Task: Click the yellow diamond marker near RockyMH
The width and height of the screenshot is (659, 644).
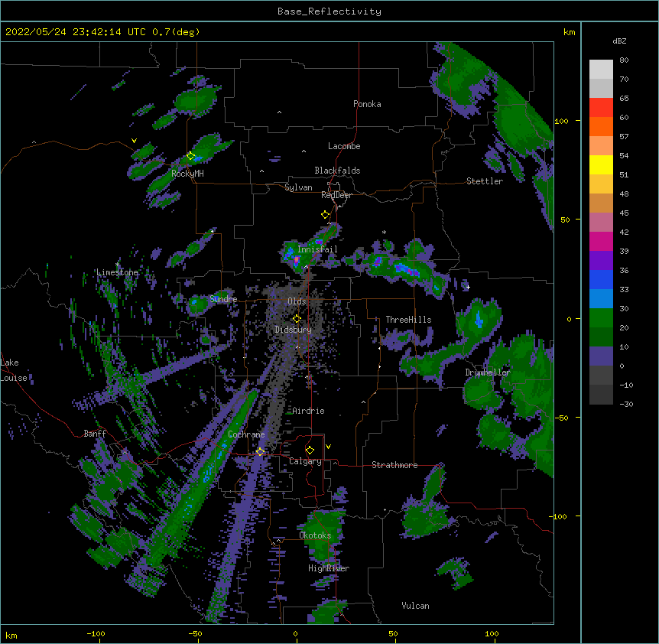Action: (x=190, y=156)
